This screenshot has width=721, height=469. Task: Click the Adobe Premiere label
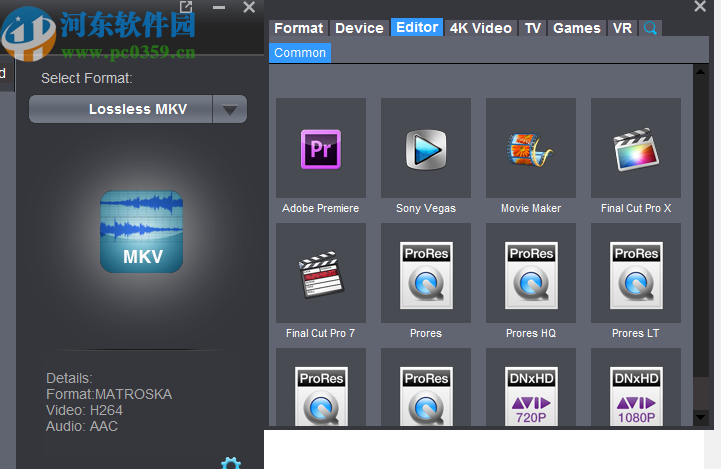[x=320, y=208]
